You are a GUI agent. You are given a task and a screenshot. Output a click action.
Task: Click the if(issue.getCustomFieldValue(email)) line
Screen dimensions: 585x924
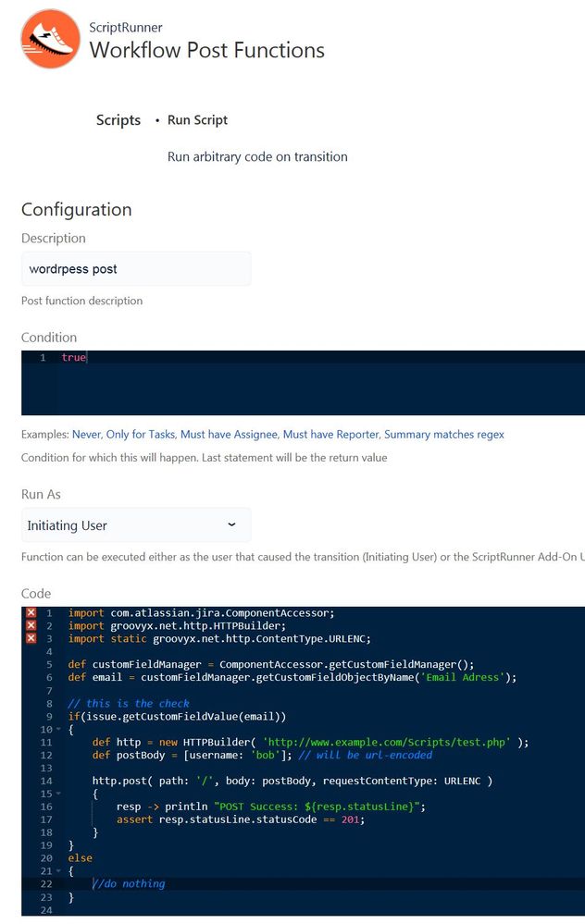click(177, 717)
